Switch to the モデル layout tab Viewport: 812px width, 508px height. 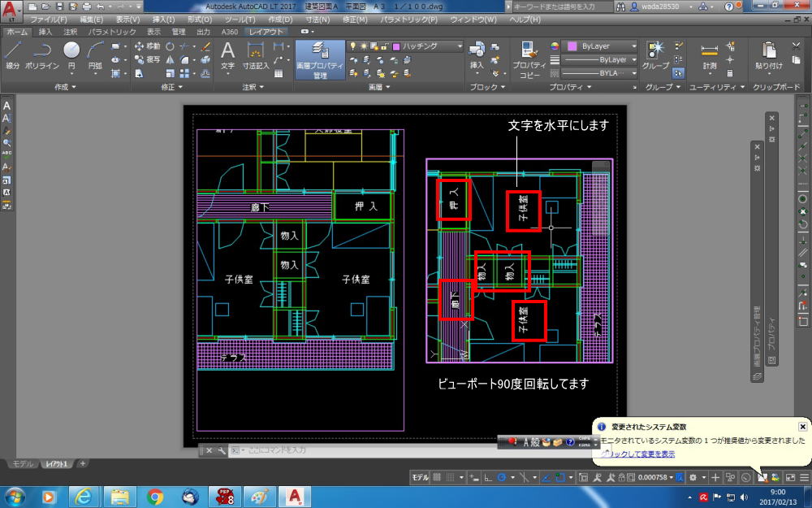(x=23, y=464)
